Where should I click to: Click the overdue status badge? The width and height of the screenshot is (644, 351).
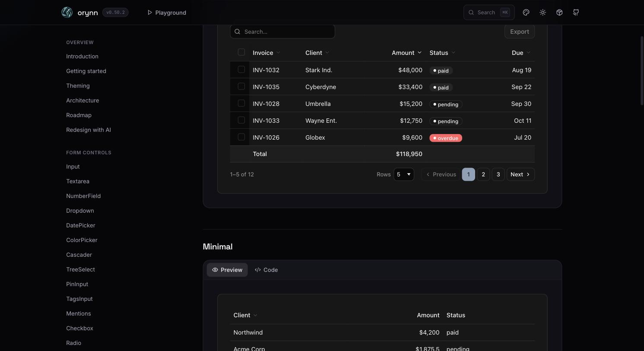click(x=446, y=138)
